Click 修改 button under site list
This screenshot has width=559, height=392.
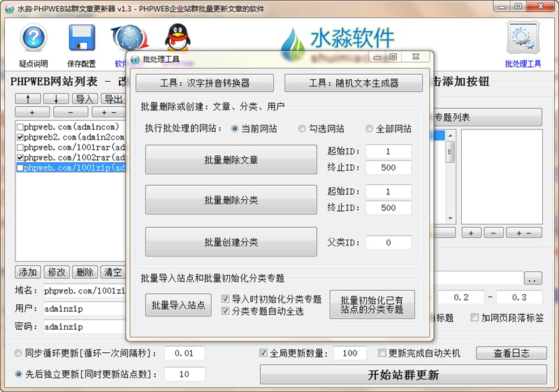pyautogui.click(x=57, y=273)
